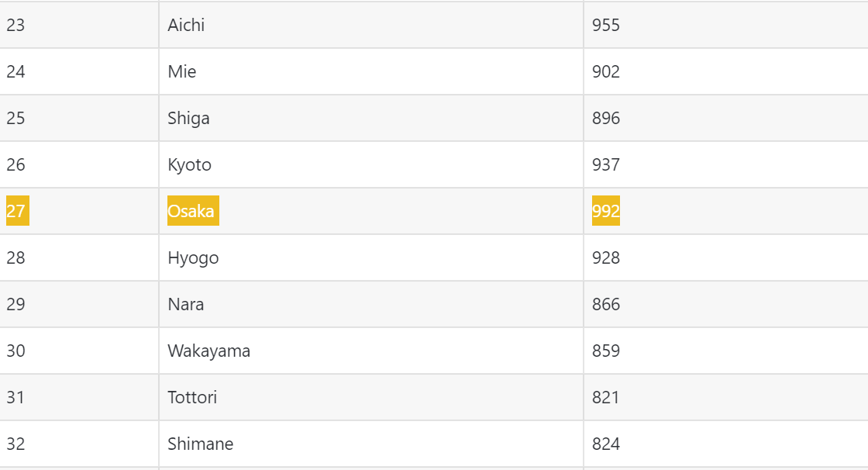This screenshot has width=868, height=470.
Task: Click the highlighted Osaka text
Action: click(x=193, y=211)
